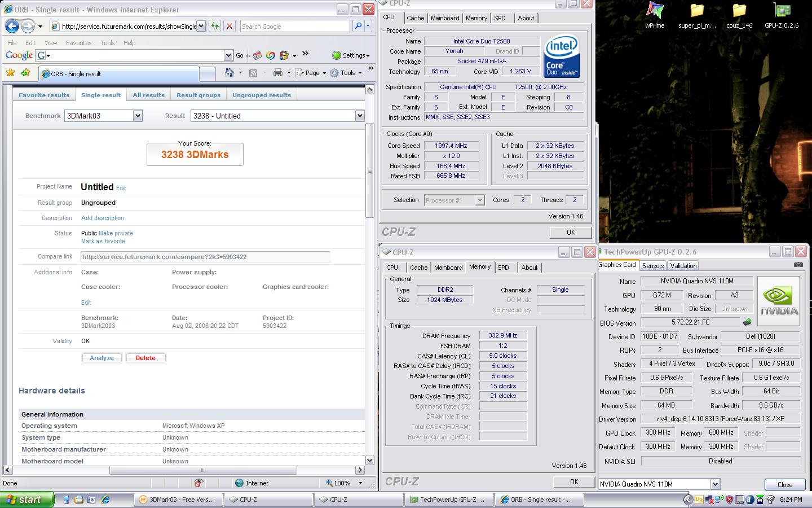812x508 pixels.
Task: Expand the Google toolbar overflow chevron
Action: click(x=306, y=54)
